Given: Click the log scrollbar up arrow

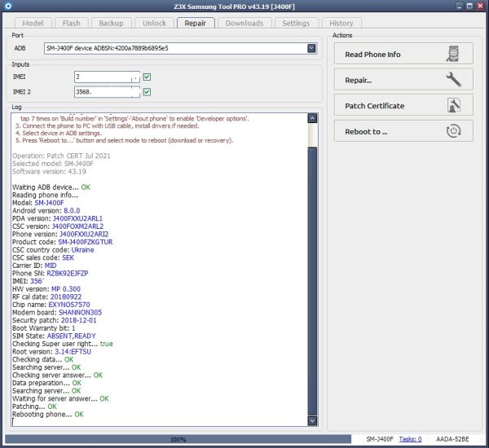Looking at the screenshot, I should 312,118.
